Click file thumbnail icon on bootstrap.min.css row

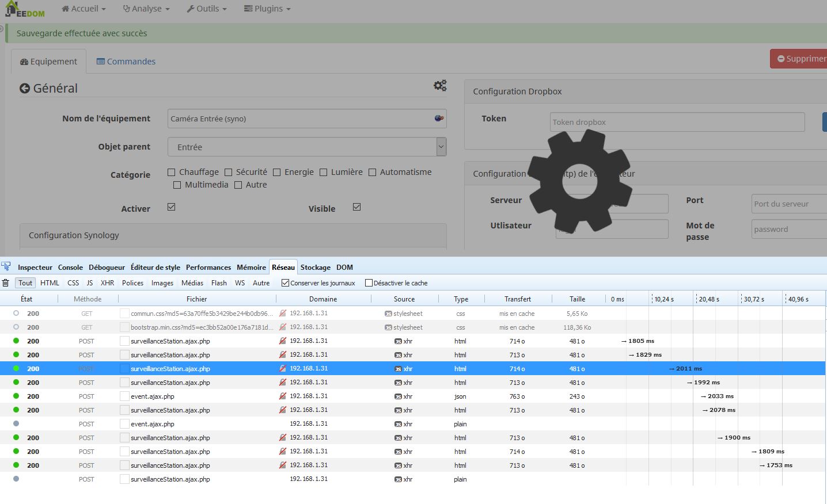click(x=124, y=327)
